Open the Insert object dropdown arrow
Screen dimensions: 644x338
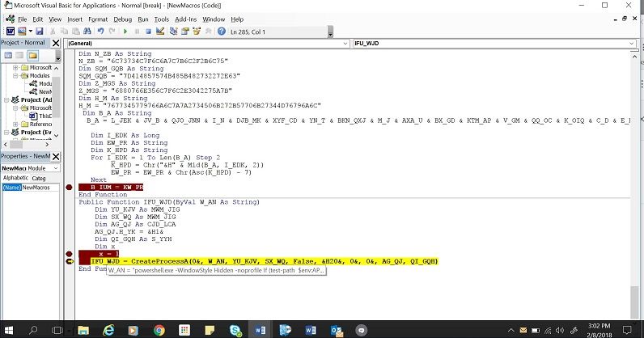[x=31, y=32]
